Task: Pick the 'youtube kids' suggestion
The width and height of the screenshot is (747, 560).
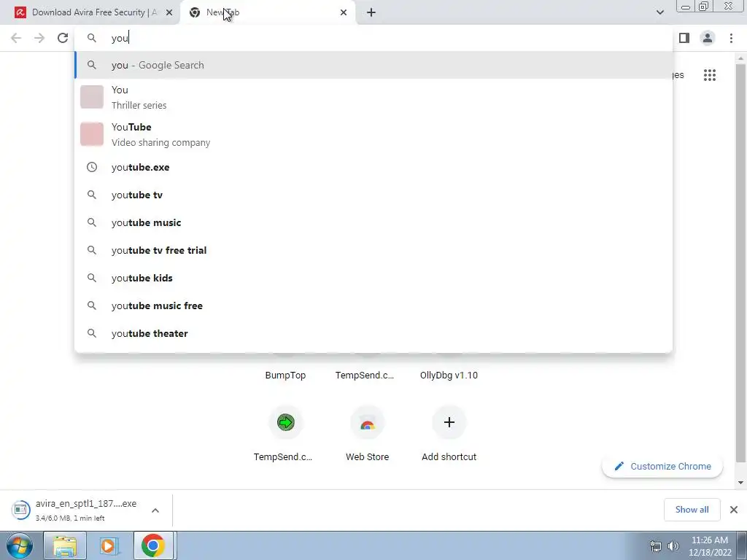Action: coord(373,278)
